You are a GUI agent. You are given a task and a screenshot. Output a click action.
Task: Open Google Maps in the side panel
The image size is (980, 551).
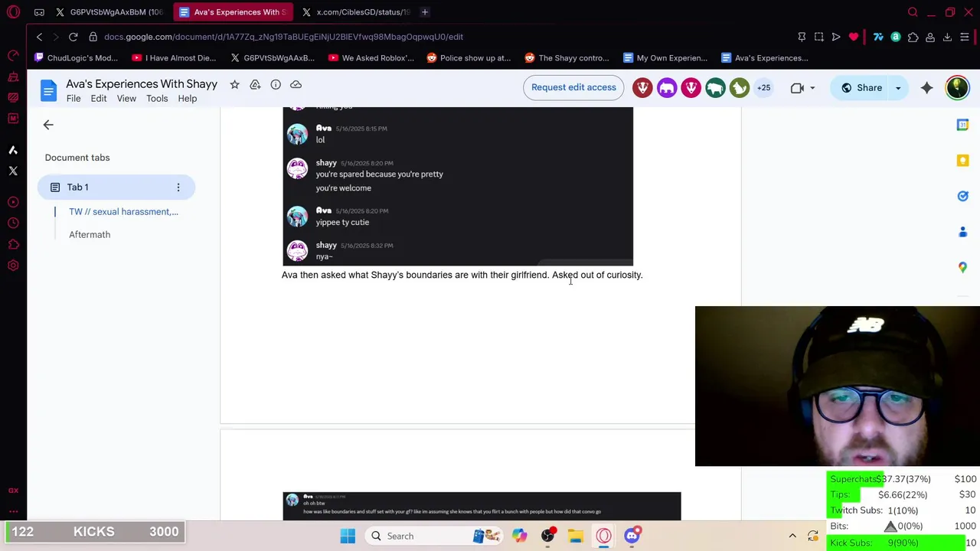[962, 267]
